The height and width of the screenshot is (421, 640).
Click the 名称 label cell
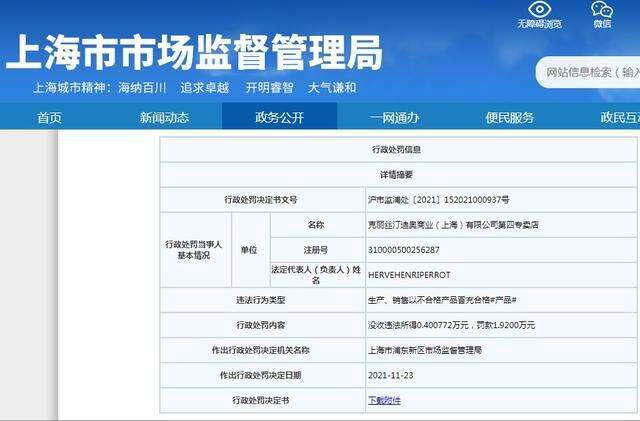(317, 225)
